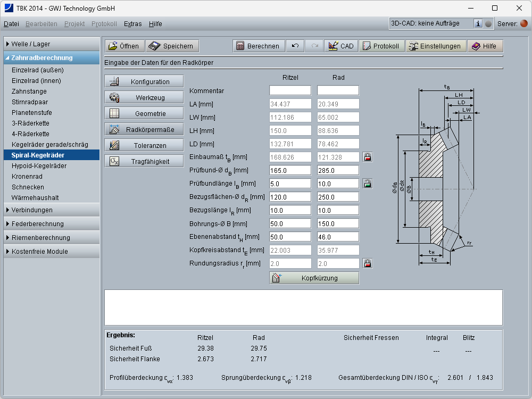The width and height of the screenshot is (532, 399).
Task: Expand the Verbindungen section
Action: tap(52, 210)
